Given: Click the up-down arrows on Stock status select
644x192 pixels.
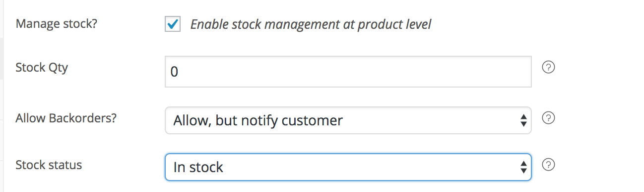Looking at the screenshot, I should click(x=523, y=167).
